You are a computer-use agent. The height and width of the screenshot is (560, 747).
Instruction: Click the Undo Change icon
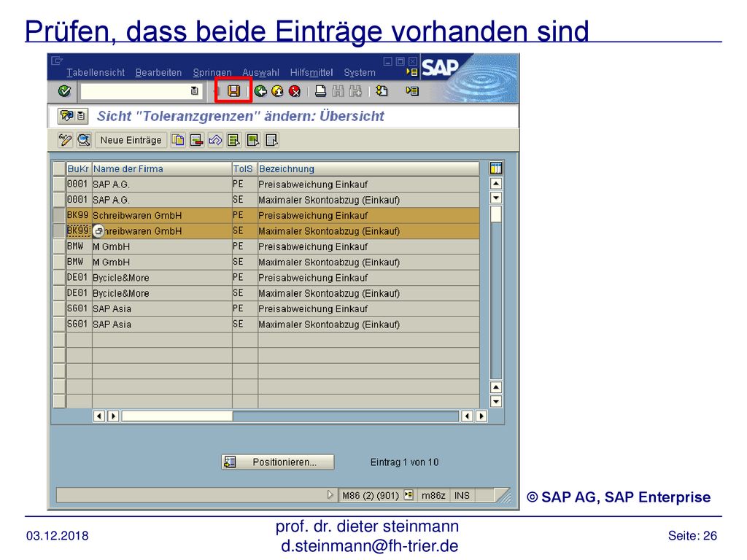click(215, 140)
